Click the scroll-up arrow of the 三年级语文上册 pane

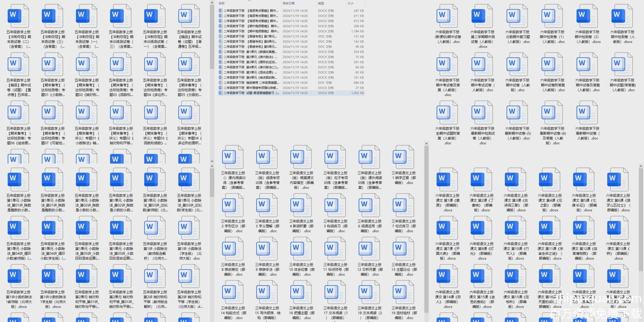(426, 144)
